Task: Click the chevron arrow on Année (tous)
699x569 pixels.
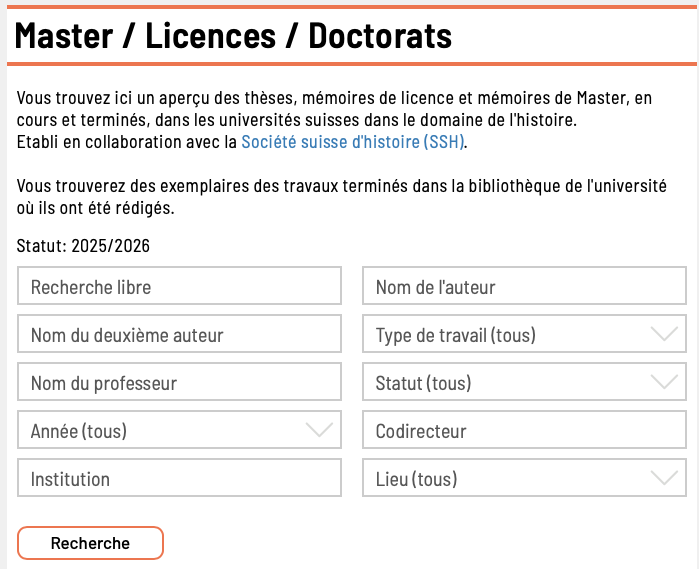Action: pos(318,431)
